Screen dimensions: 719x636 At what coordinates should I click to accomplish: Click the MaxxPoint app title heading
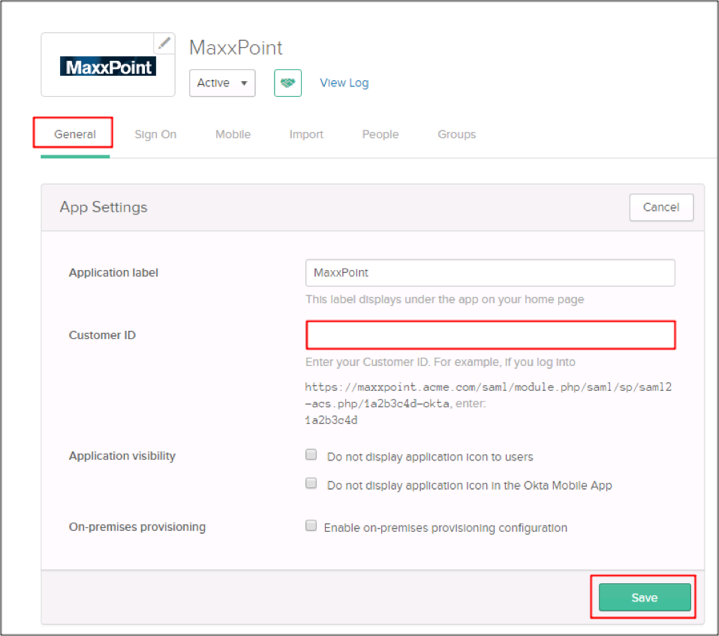point(236,48)
